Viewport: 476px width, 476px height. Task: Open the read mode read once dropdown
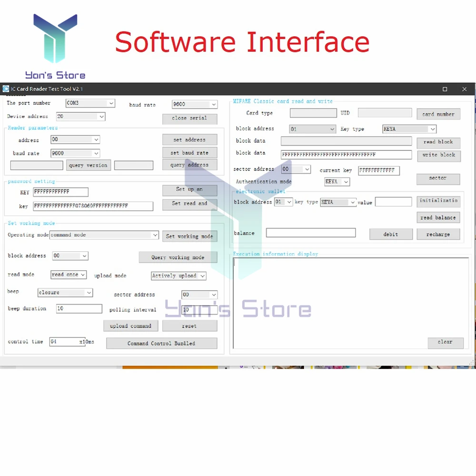tap(69, 275)
